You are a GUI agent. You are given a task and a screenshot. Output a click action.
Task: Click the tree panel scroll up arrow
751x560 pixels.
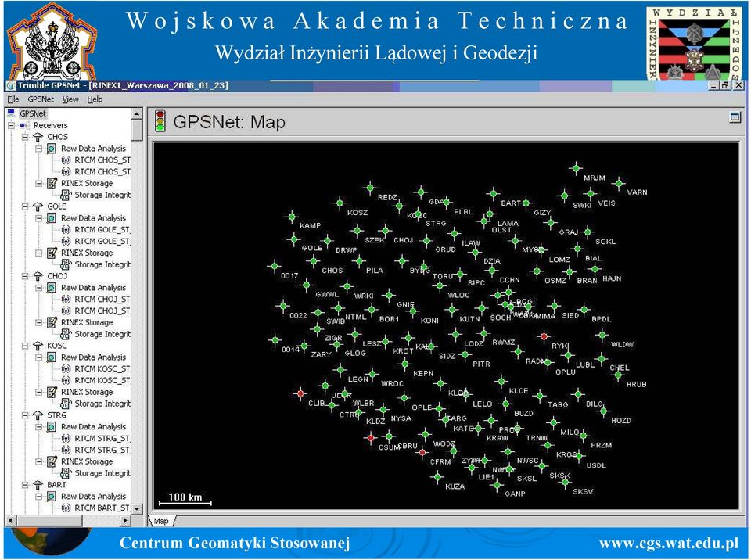pyautogui.click(x=137, y=113)
